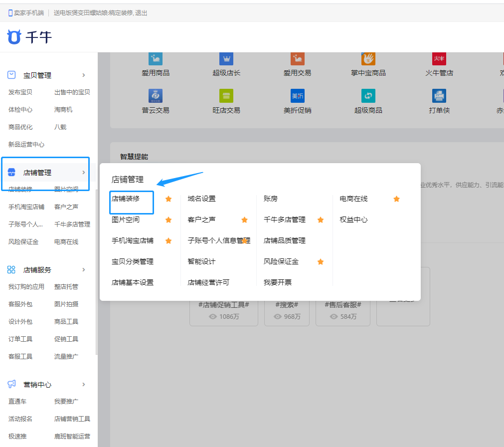Toggle favorite star for 子账号个人信息管理
Viewport: 504px width, 447px height.
coord(245,241)
